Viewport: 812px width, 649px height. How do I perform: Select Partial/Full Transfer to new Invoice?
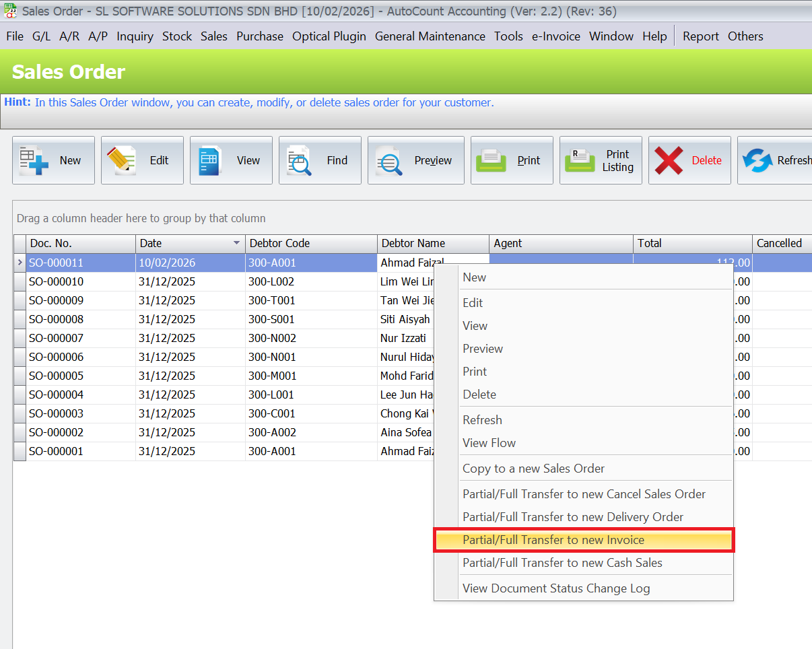point(553,540)
